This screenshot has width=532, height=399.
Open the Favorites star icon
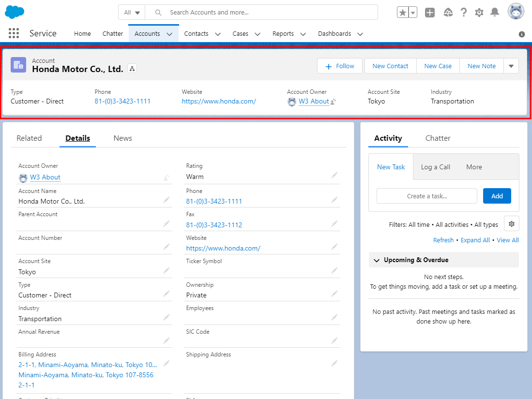(x=403, y=13)
